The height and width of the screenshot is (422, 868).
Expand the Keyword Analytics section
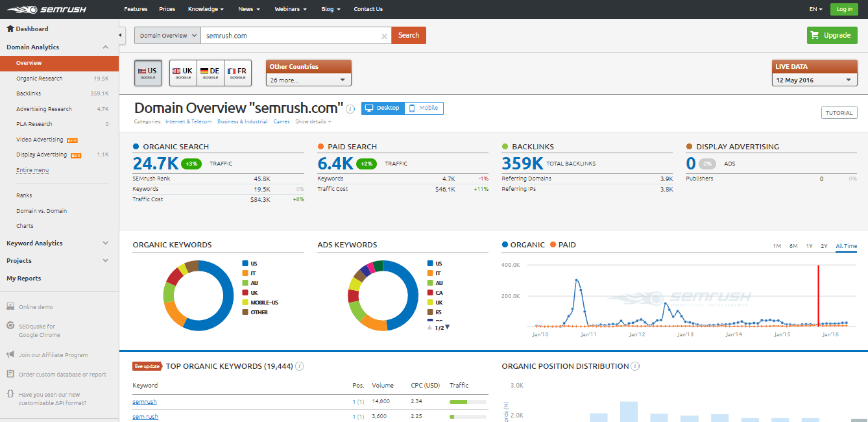click(106, 243)
